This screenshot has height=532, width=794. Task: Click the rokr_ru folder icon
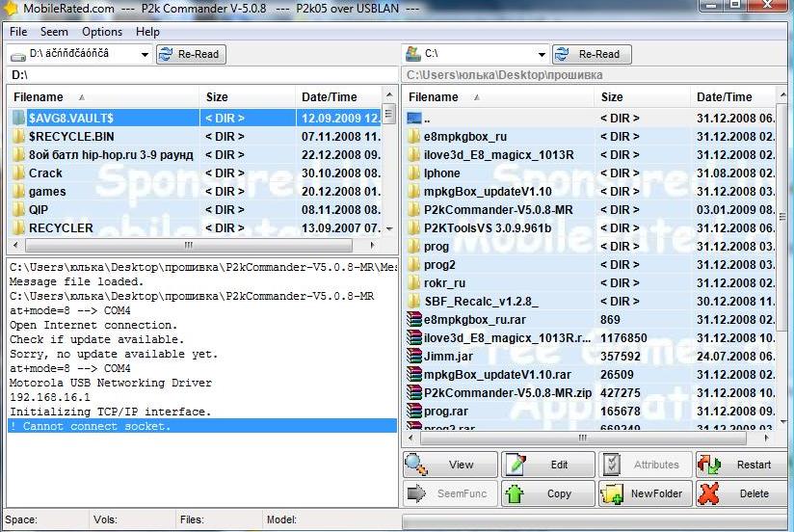tap(414, 282)
